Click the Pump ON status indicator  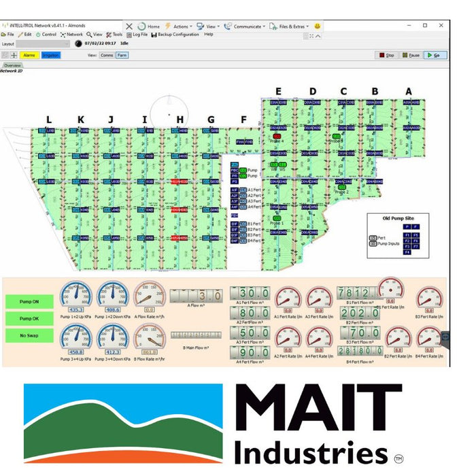tap(29, 302)
